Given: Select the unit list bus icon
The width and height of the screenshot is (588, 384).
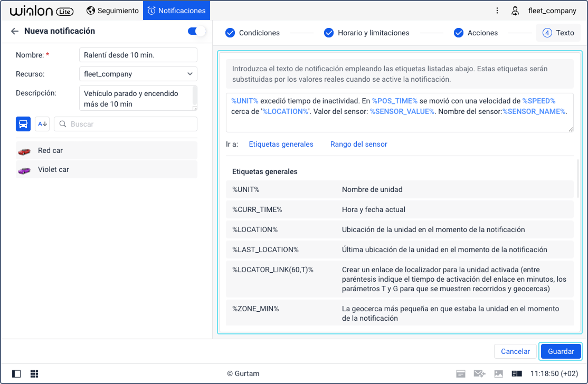Looking at the screenshot, I should tap(23, 124).
